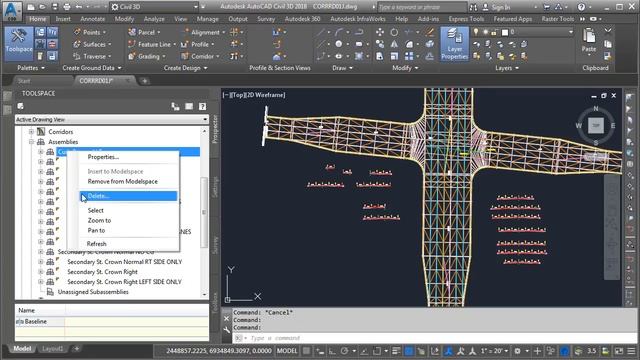Click the Toolspace panel display toggle icon
Viewport: 640px width, 360px height.
189,107
